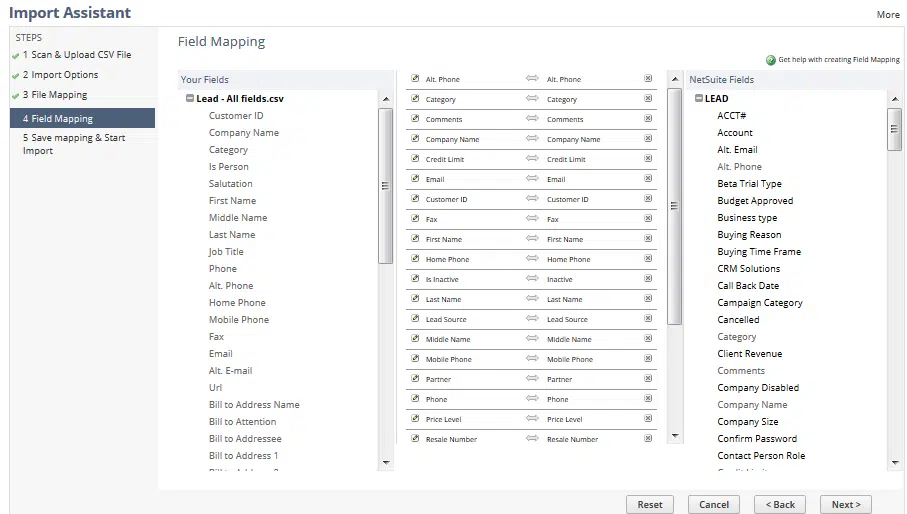Select Company Size in NetSuite Fields
The height and width of the screenshot is (514, 907).
(x=748, y=422)
